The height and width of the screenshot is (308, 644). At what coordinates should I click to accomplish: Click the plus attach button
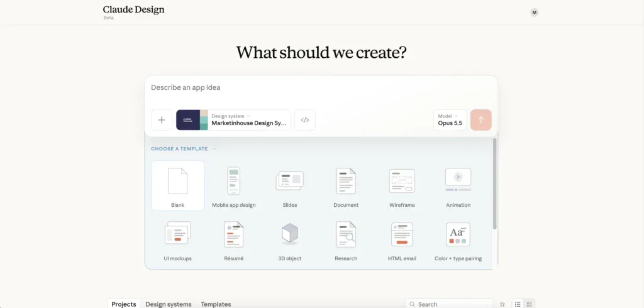pyautogui.click(x=162, y=120)
